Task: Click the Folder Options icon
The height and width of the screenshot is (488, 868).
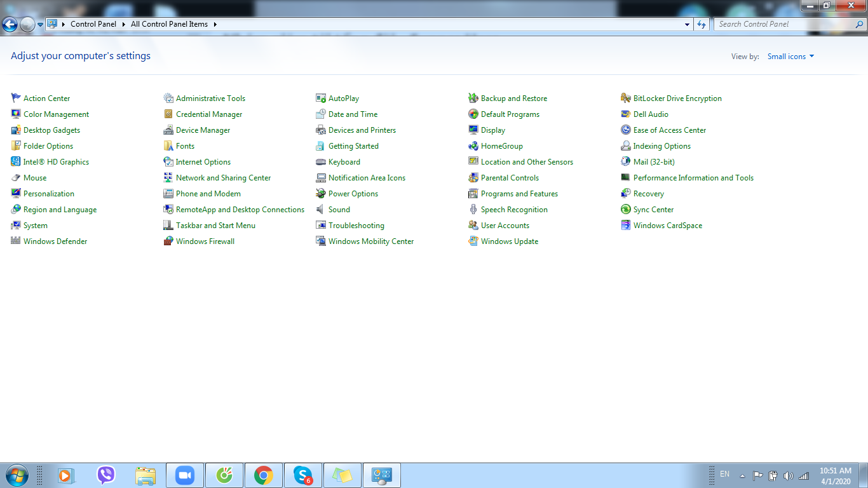Action: pos(16,146)
